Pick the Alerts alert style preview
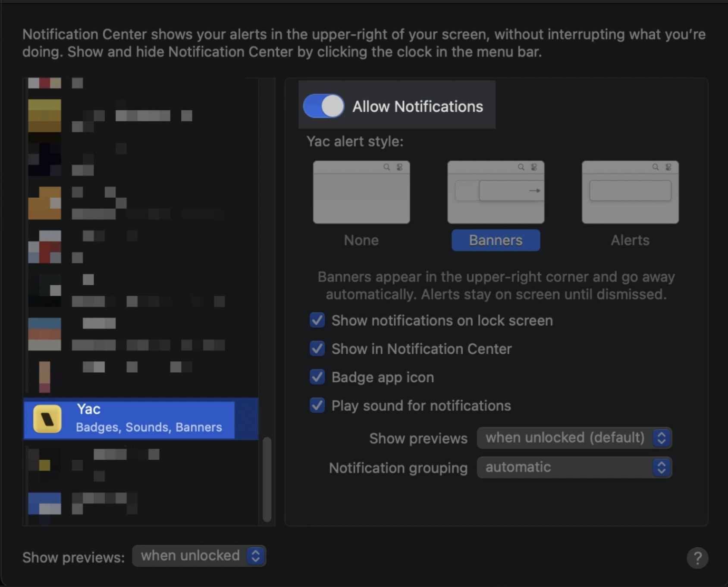Image resolution: width=728 pixels, height=587 pixels. click(x=630, y=192)
